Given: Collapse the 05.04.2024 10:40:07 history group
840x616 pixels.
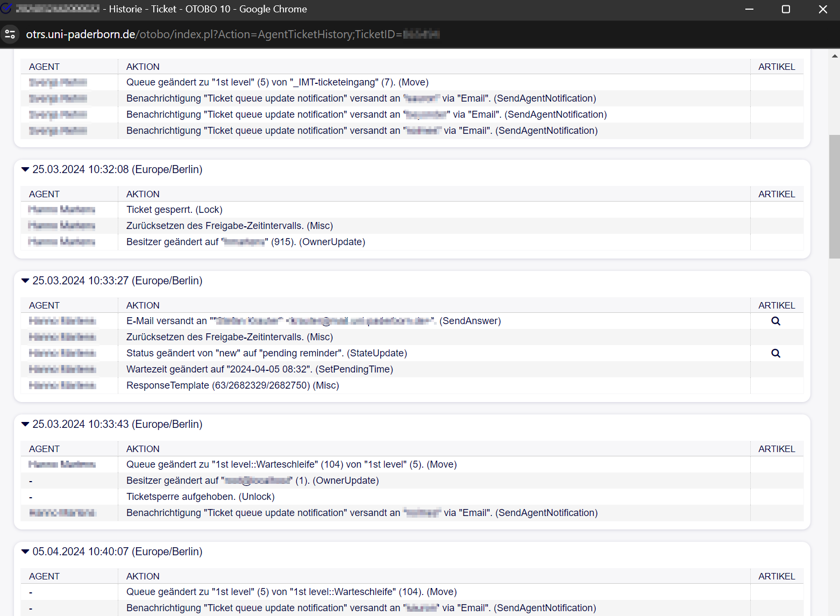Looking at the screenshot, I should pos(25,551).
